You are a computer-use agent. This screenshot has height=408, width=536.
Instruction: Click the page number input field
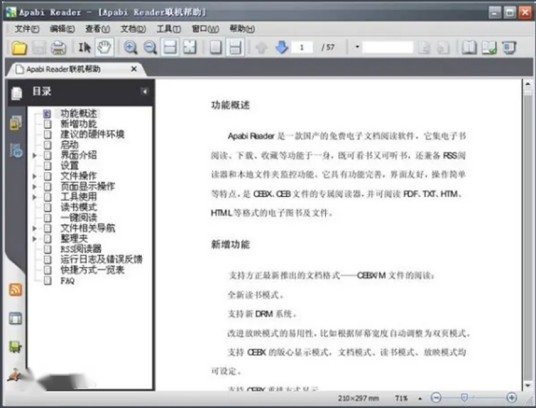(x=302, y=47)
